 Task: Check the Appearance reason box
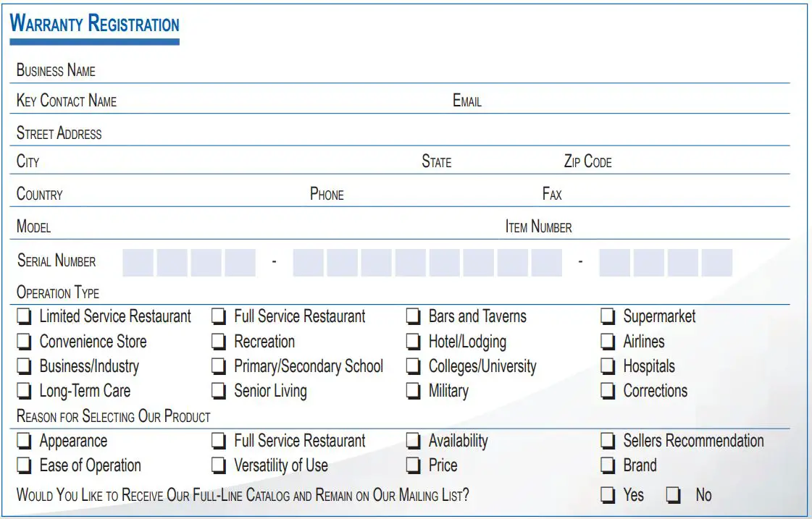(25, 441)
